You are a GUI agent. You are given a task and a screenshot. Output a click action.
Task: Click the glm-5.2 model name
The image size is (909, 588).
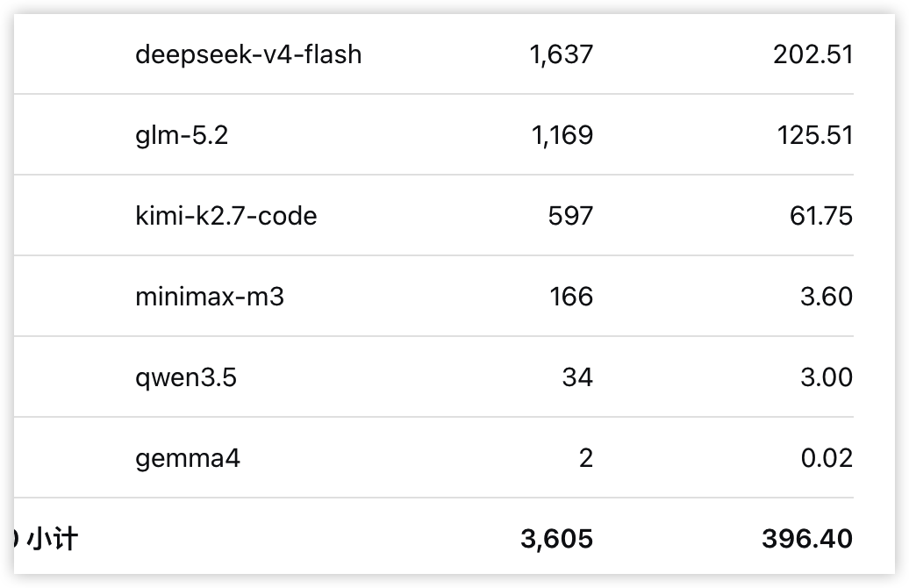click(x=182, y=136)
